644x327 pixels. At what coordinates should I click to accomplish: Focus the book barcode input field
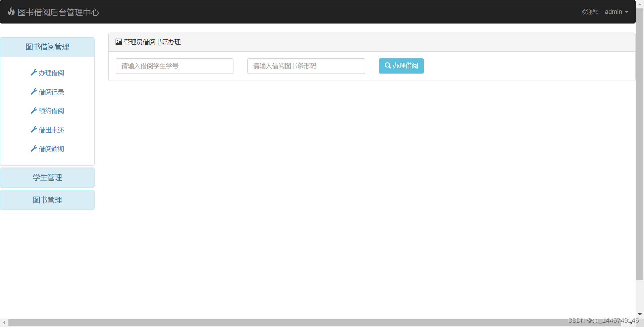306,66
